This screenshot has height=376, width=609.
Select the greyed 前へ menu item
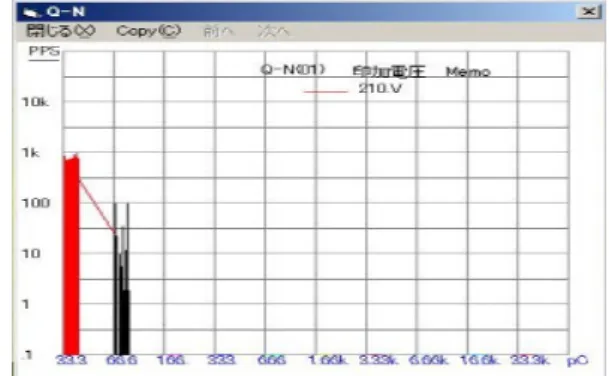pos(219,31)
